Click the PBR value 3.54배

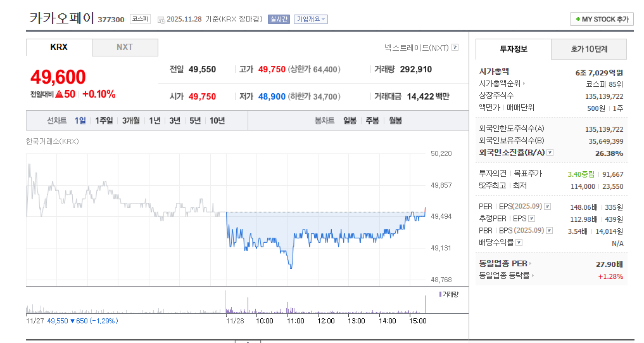pos(578,231)
